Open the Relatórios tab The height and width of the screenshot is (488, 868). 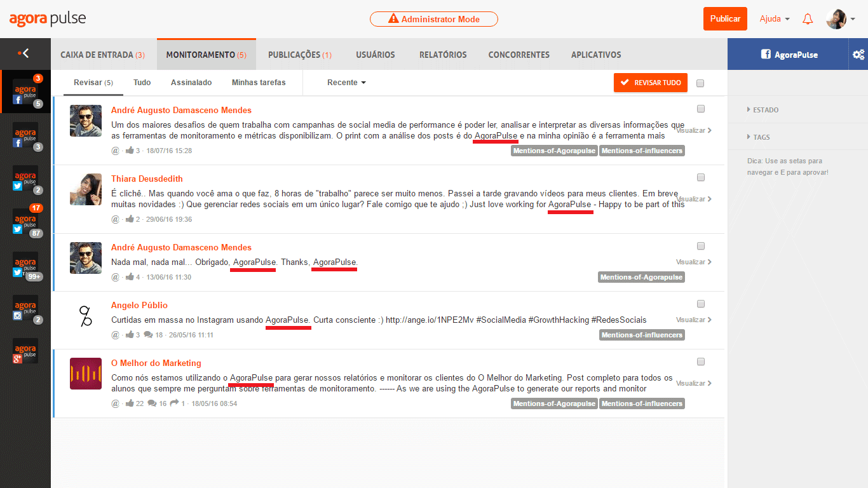point(443,55)
